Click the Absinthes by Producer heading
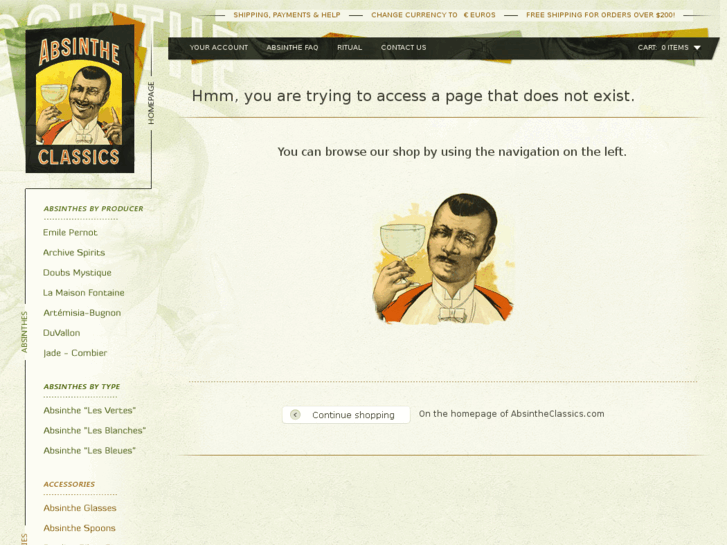This screenshot has height=545, width=727. [93, 209]
